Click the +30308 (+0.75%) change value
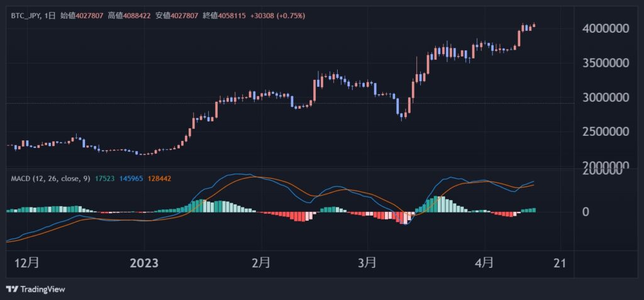 pyautogui.click(x=277, y=16)
